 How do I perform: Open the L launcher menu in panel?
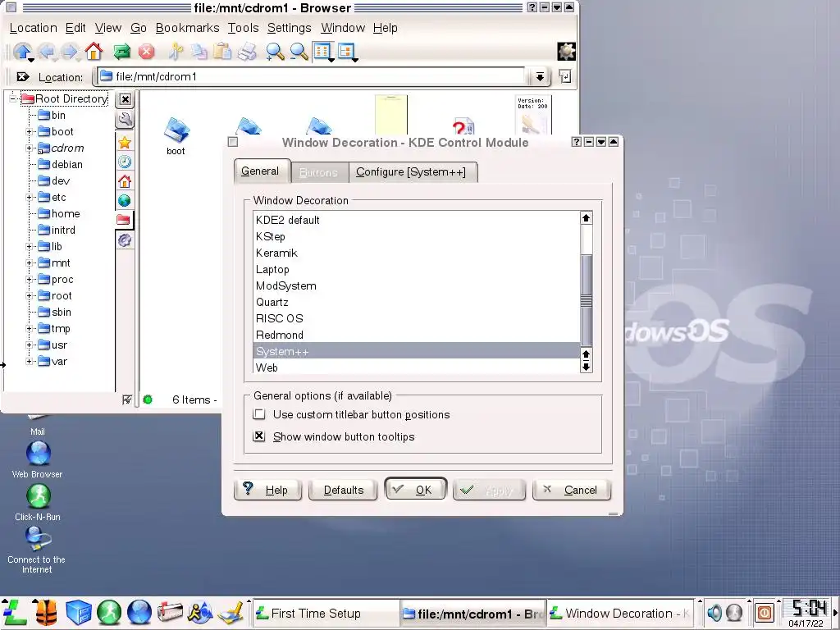[x=15, y=612]
